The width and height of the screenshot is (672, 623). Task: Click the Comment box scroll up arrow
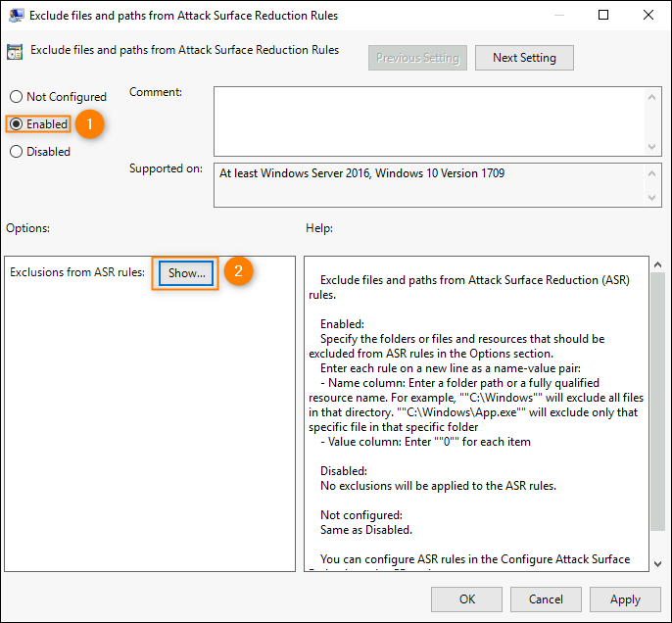651,97
